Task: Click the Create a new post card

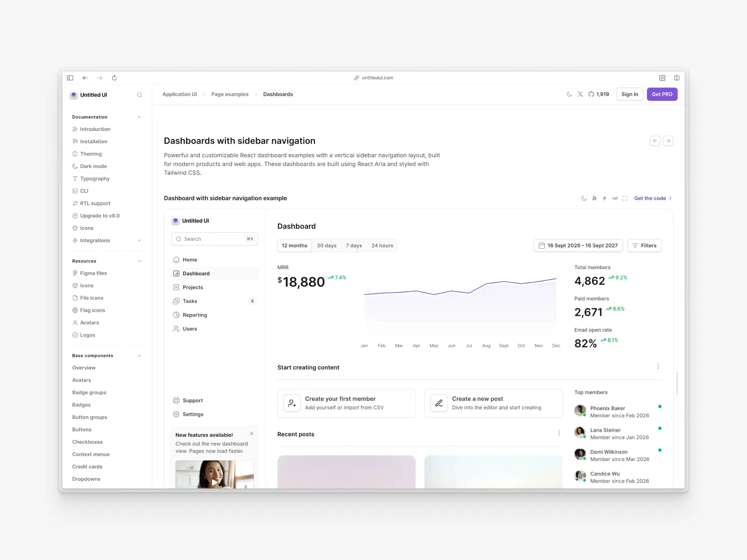Action: point(493,403)
